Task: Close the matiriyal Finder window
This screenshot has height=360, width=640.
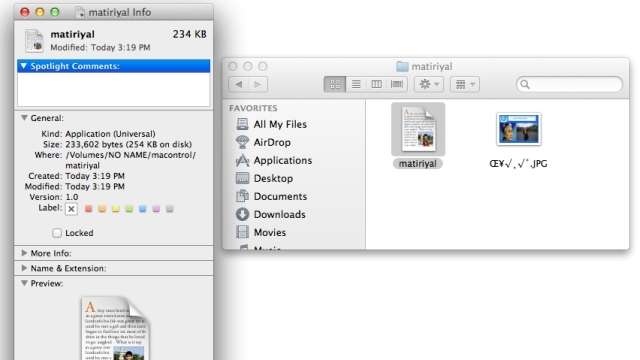Action: 233,66
